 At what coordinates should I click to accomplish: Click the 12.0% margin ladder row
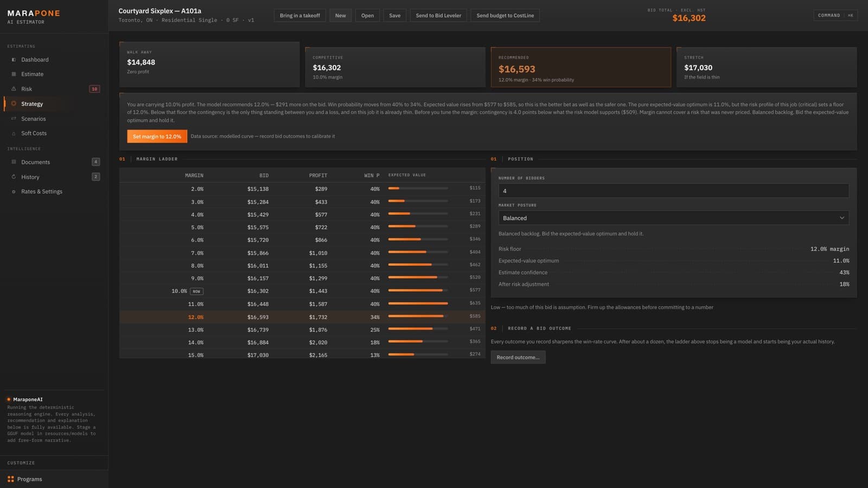(302, 317)
